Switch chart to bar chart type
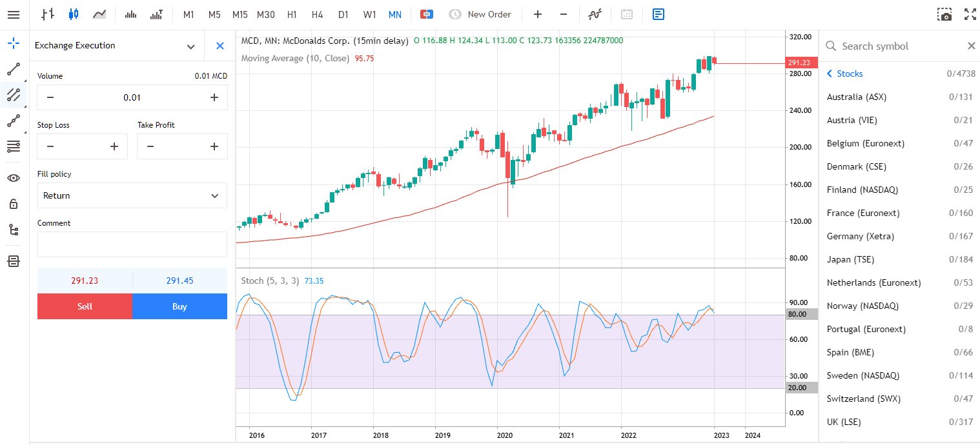980x445 pixels. [47, 14]
